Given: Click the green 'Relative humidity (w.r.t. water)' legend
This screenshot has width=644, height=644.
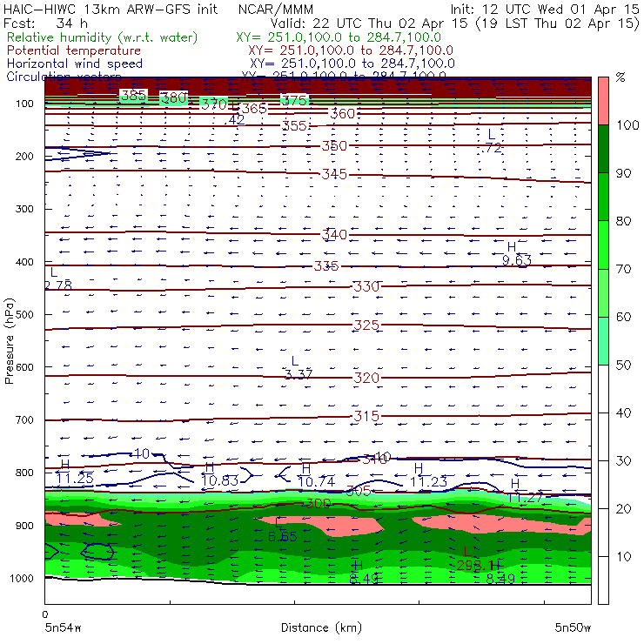Looking at the screenshot, I should pos(103,37).
